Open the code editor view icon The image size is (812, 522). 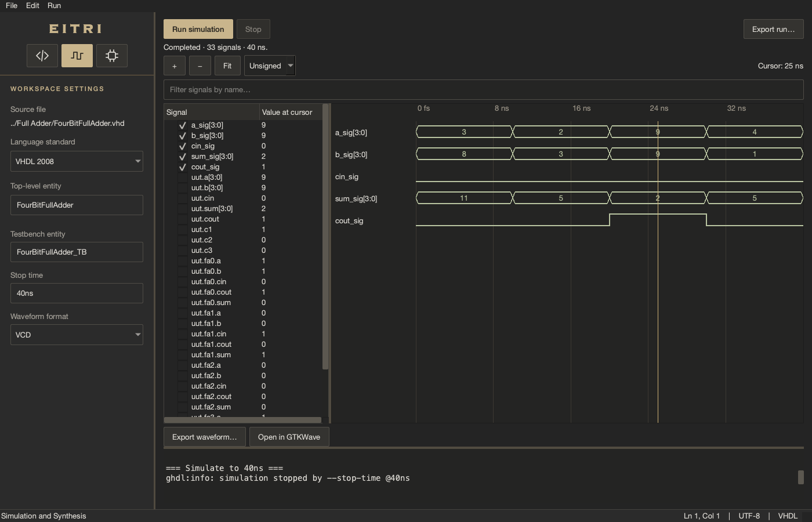42,56
